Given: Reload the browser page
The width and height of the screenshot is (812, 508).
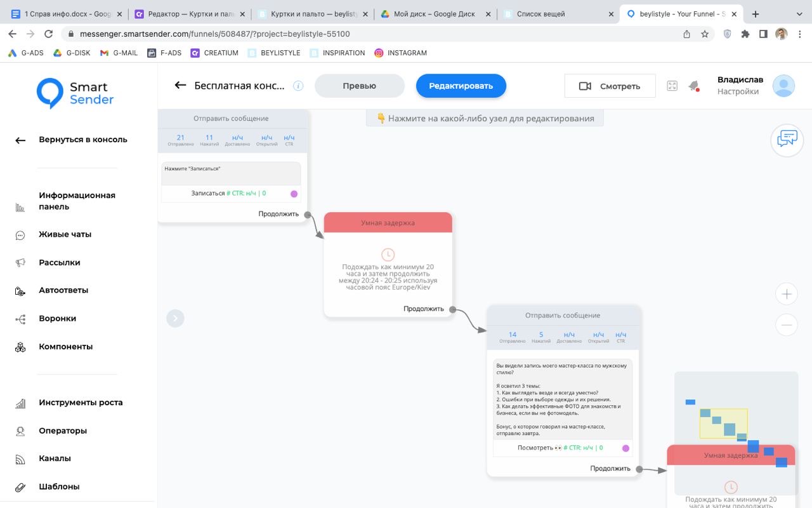Looking at the screenshot, I should pyautogui.click(x=48, y=34).
